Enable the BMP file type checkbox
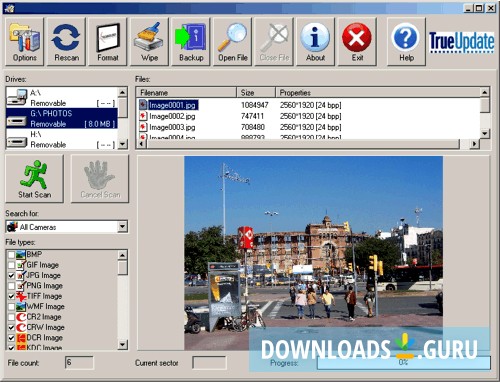Screen dimensions: 500x382 (11, 255)
